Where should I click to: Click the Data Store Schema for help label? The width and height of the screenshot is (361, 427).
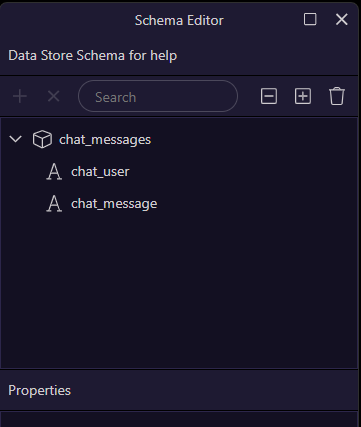pos(93,56)
